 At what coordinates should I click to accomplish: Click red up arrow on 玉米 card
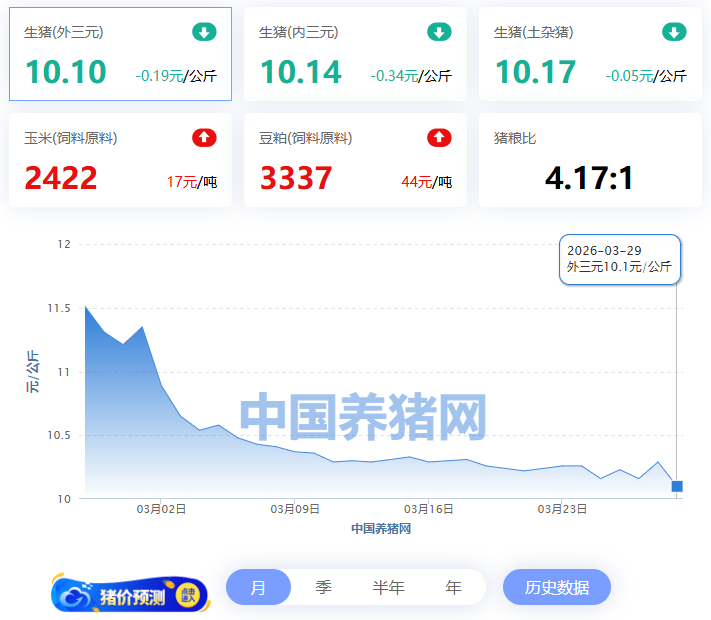point(204,138)
